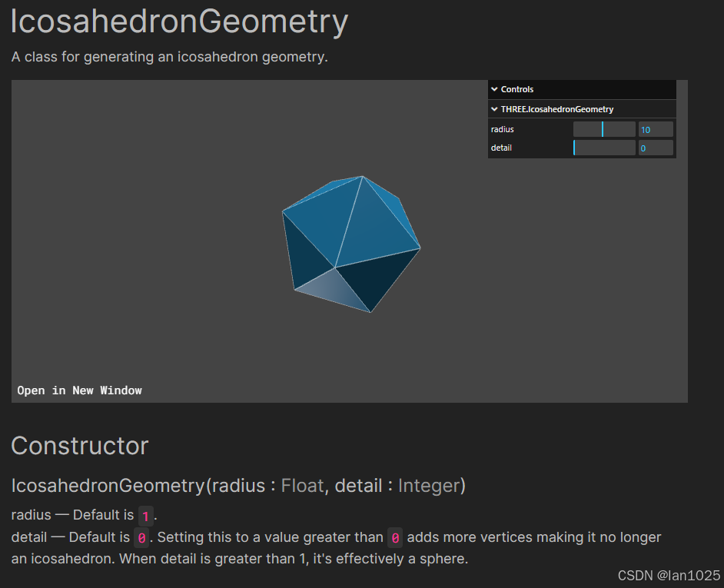Select the radius value field showing 10
Image resolution: width=724 pixels, height=588 pixels.
point(656,128)
